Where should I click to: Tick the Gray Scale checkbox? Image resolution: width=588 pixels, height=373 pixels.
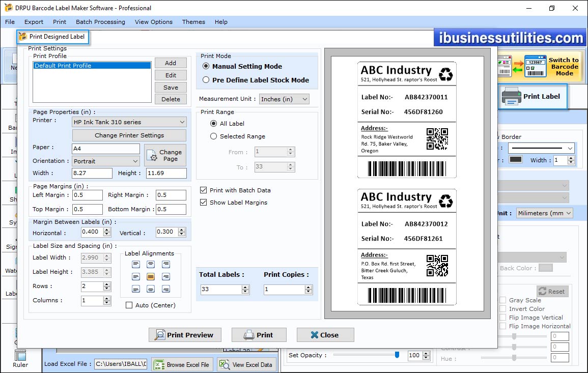503,300
